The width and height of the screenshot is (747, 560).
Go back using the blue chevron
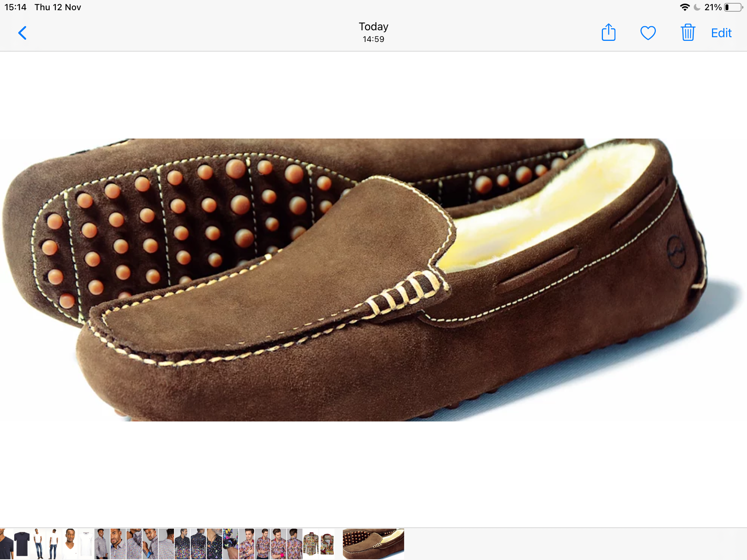(x=22, y=33)
